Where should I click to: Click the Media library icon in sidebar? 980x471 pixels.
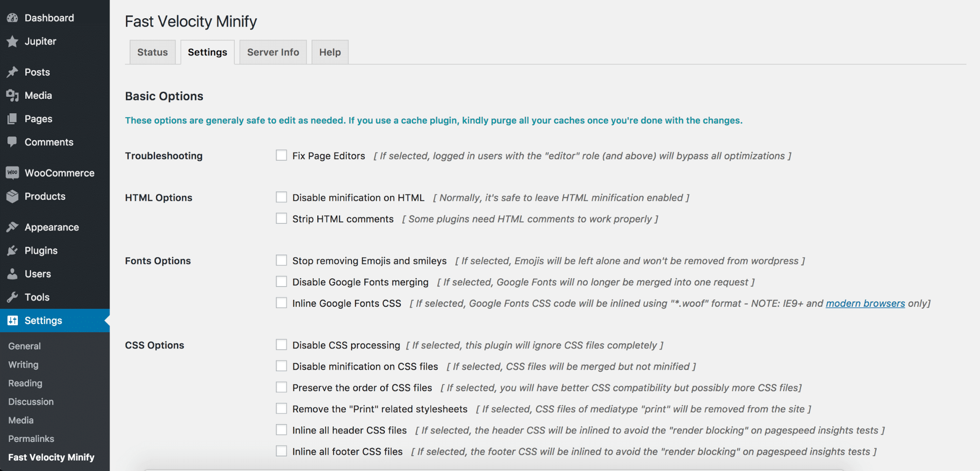click(x=12, y=95)
